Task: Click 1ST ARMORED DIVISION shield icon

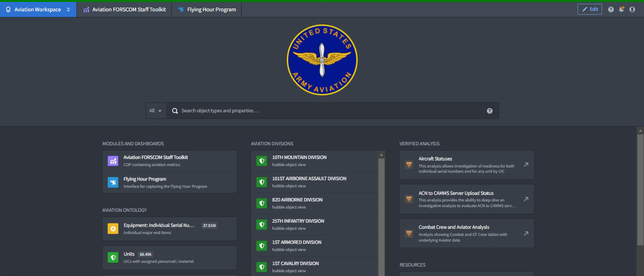Action: (261, 246)
